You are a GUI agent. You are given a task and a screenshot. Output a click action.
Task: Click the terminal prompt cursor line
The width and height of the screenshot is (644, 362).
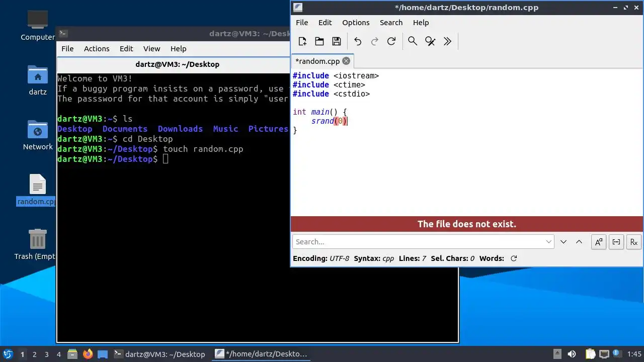point(113,159)
